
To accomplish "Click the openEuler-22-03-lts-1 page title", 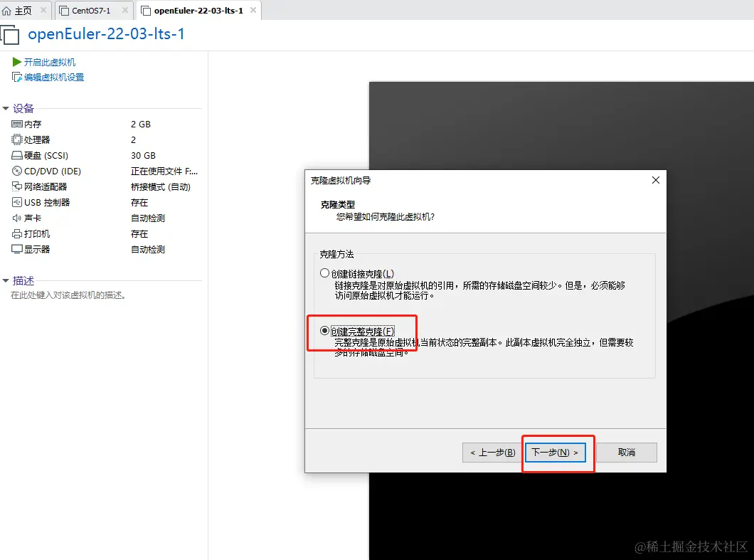I will point(106,33).
